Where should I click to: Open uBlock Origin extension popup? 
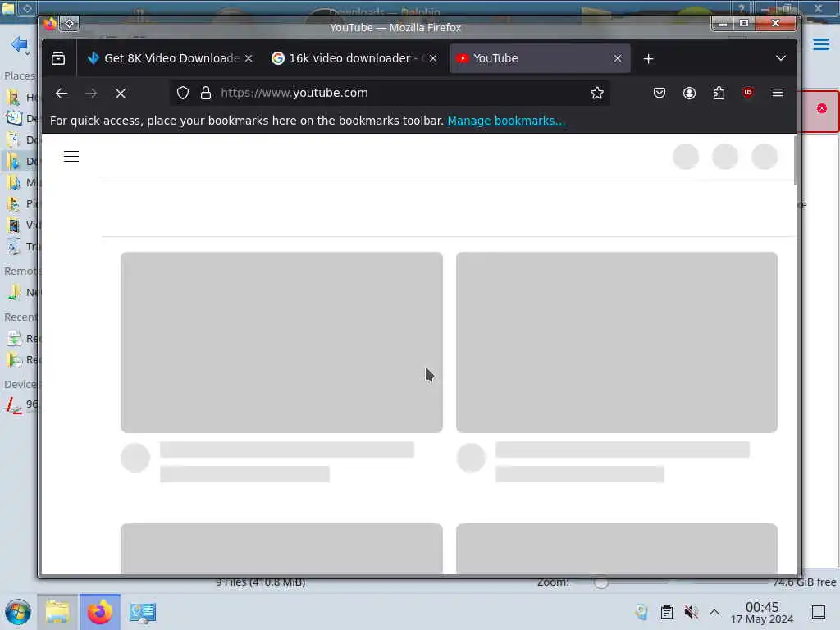[x=748, y=94]
